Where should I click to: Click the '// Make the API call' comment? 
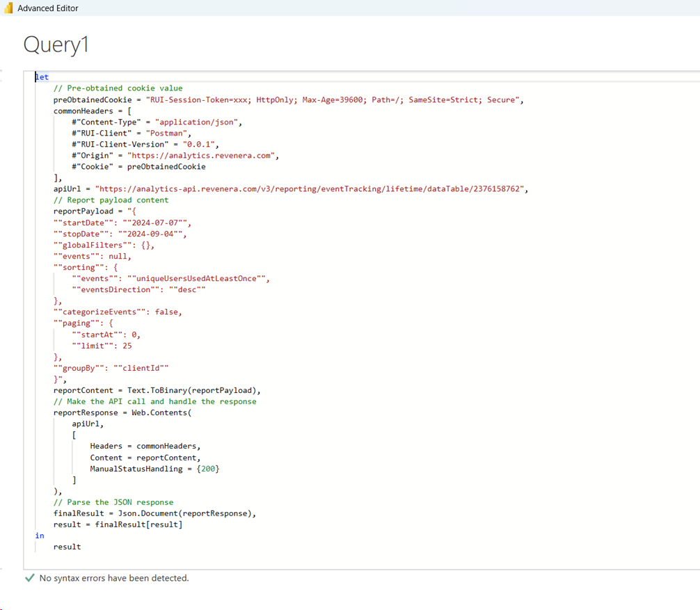155,401
